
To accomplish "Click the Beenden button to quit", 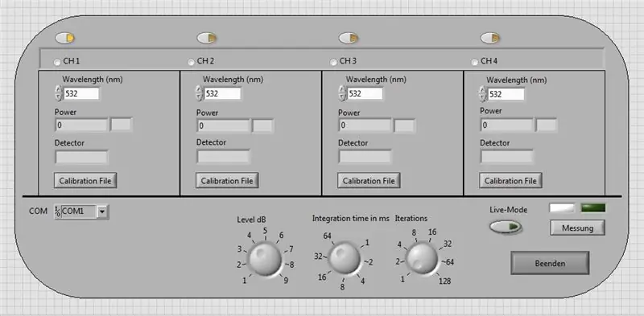I will (x=550, y=263).
